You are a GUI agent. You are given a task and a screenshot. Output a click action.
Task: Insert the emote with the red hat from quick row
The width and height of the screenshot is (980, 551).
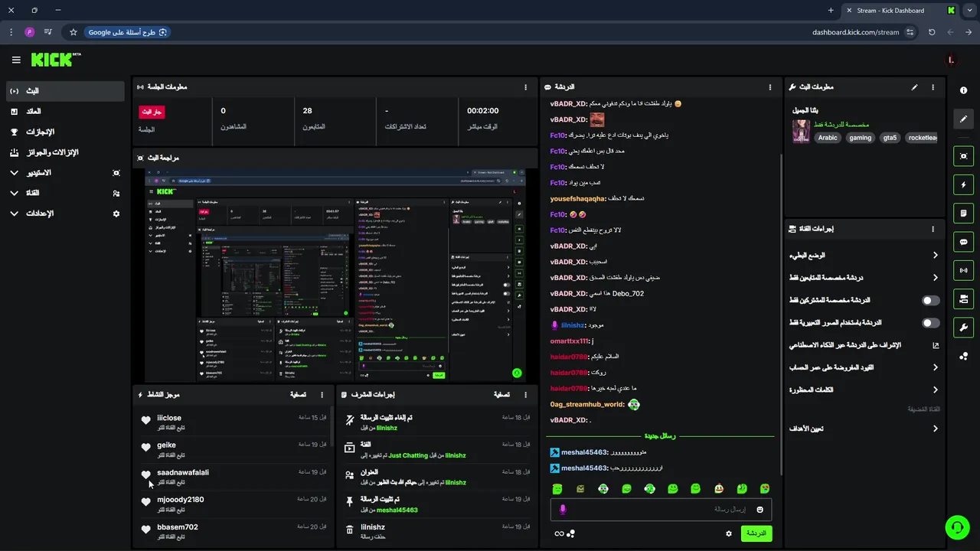(x=718, y=488)
